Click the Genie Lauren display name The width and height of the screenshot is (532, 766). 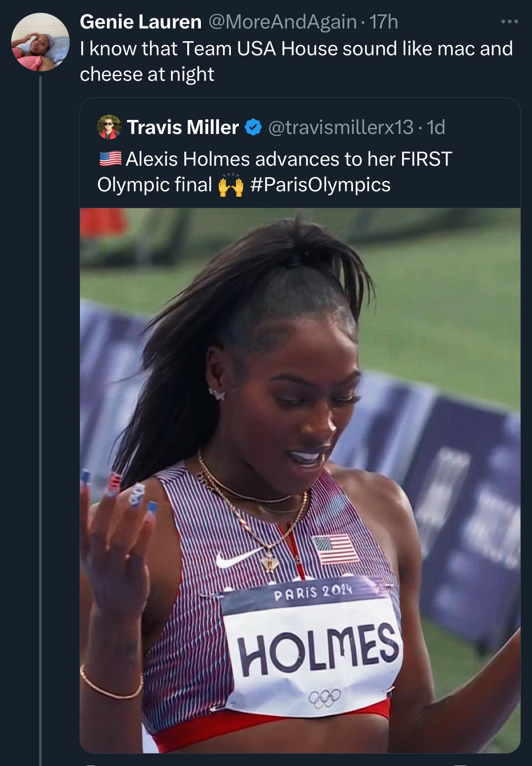(x=141, y=22)
